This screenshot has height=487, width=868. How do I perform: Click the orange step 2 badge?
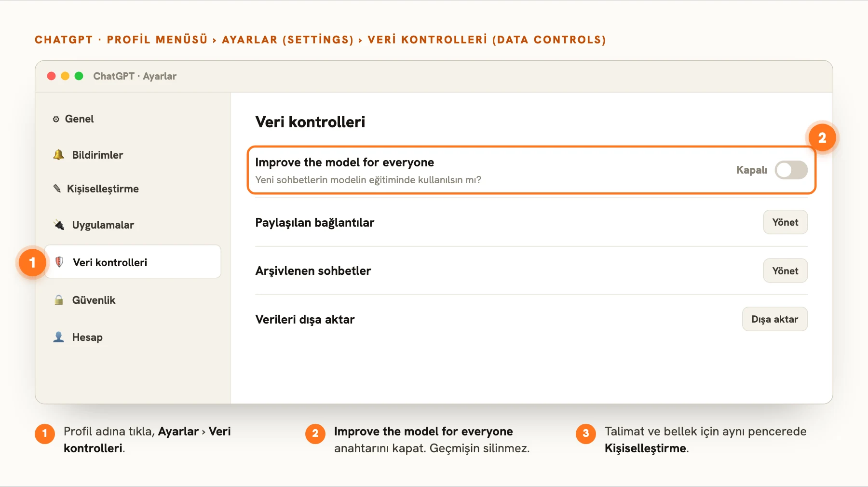pyautogui.click(x=822, y=138)
